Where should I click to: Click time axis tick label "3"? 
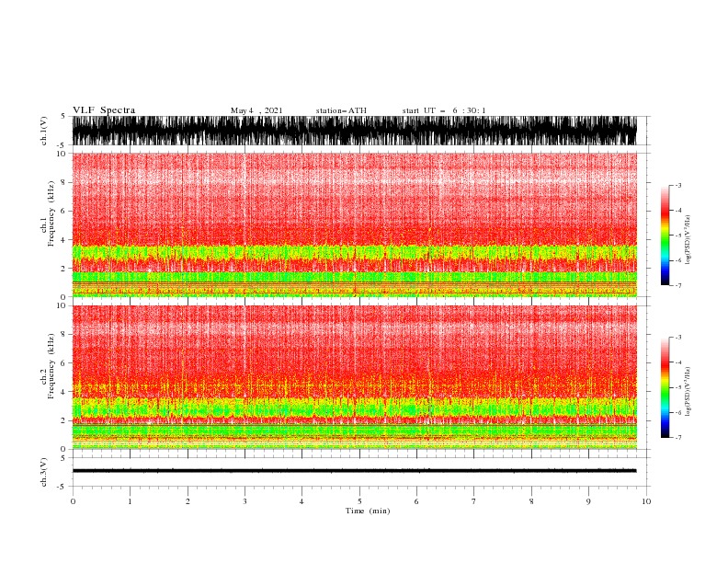245,501
